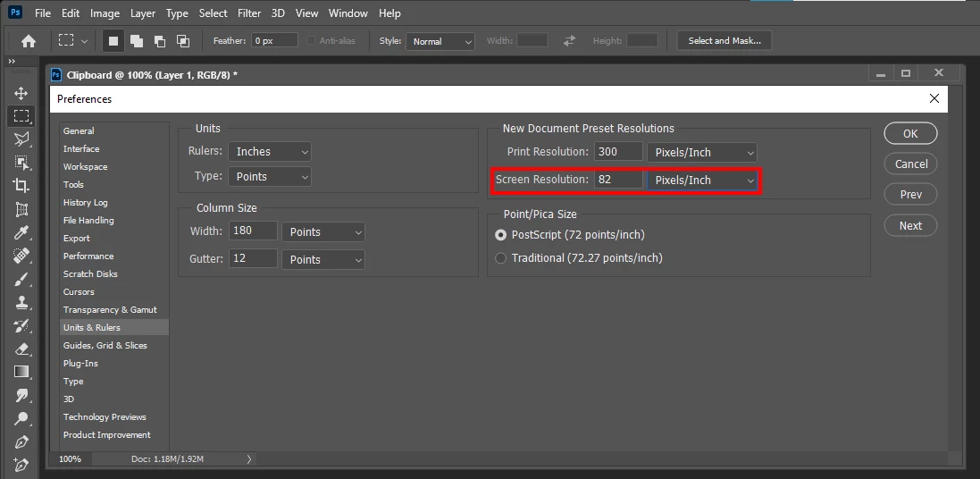Screen dimensions: 980x479
Task: Select the Gradient tool
Action: (21, 372)
